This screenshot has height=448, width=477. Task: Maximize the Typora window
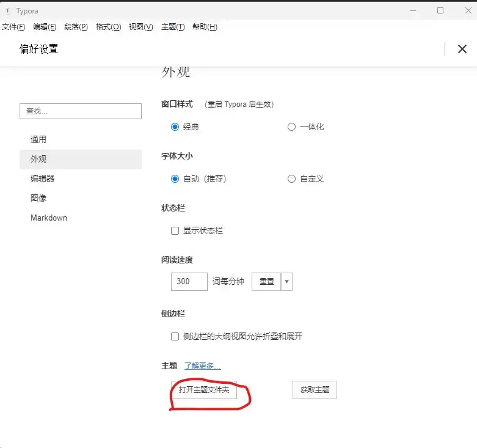point(440,11)
